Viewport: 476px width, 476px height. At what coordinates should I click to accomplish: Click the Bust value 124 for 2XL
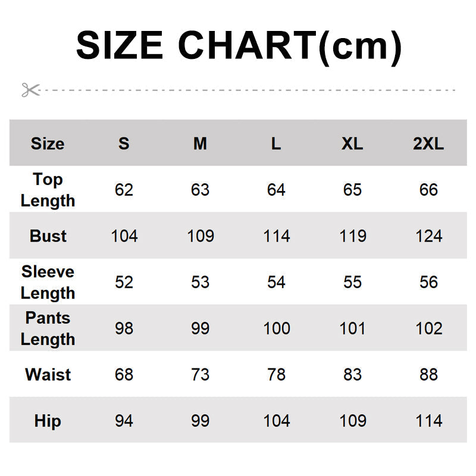[428, 236]
